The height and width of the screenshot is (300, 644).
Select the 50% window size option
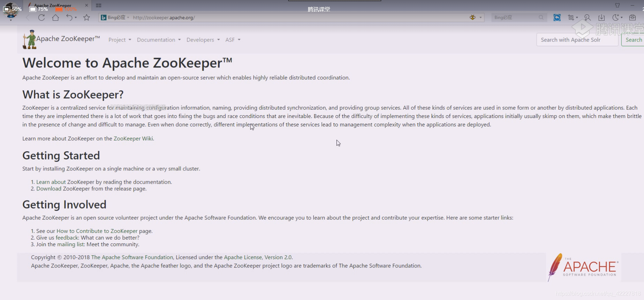[x=13, y=9]
